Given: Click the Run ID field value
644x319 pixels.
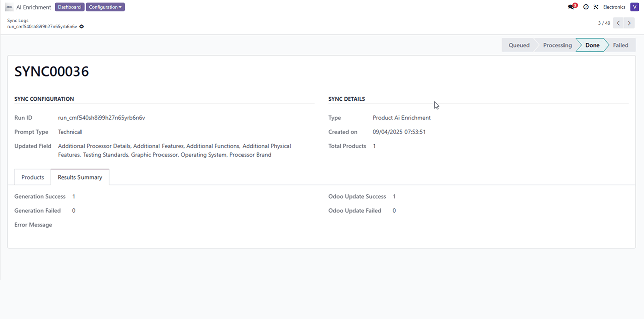Looking at the screenshot, I should coord(102,118).
